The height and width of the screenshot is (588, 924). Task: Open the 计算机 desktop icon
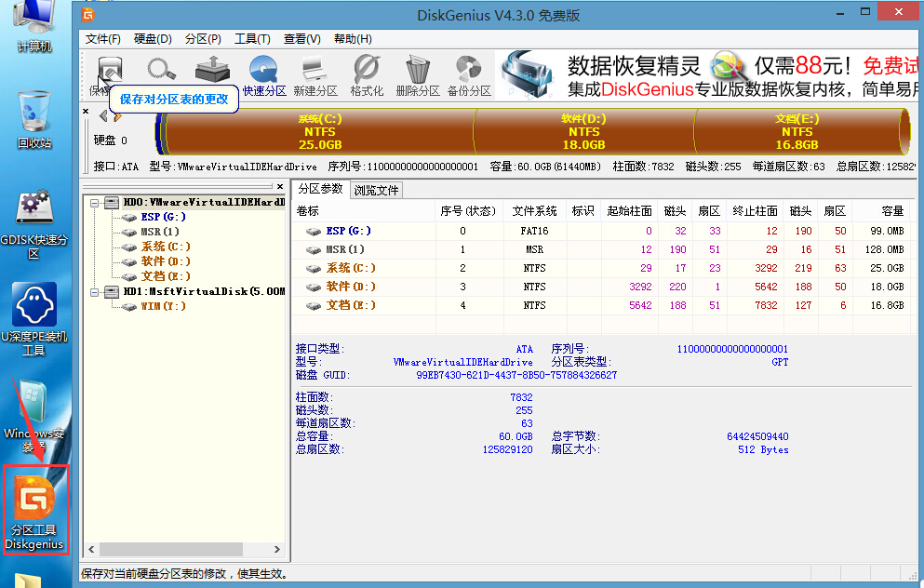pos(34,26)
